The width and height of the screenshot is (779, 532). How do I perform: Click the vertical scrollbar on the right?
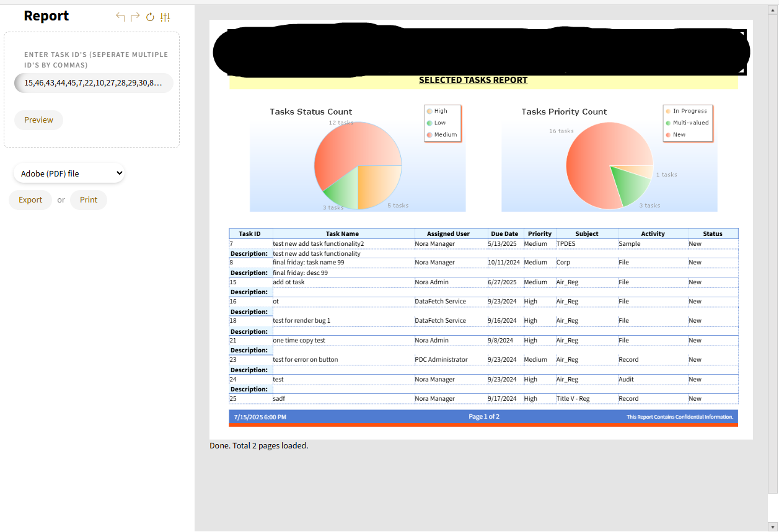pos(773,248)
